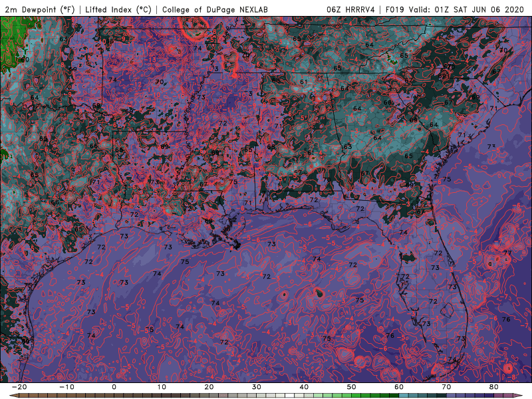Click the 70 colorbar tick label
Viewport: 532px width, 399px height.
[446, 387]
